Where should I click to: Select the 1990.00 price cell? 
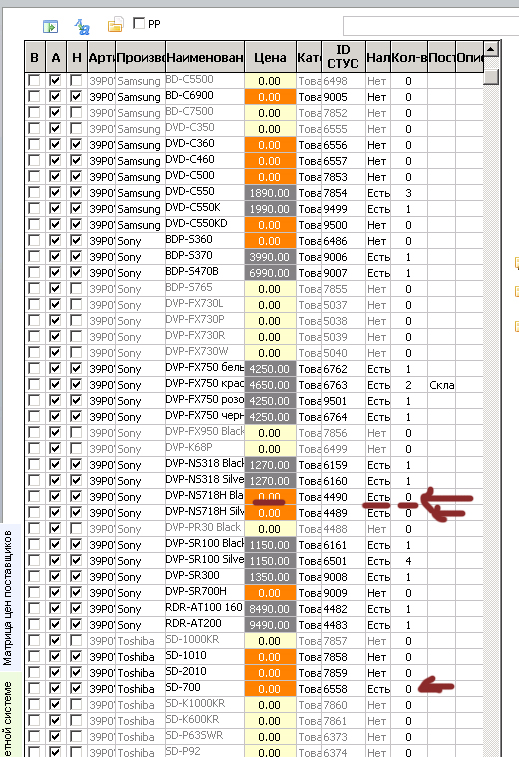270,209
